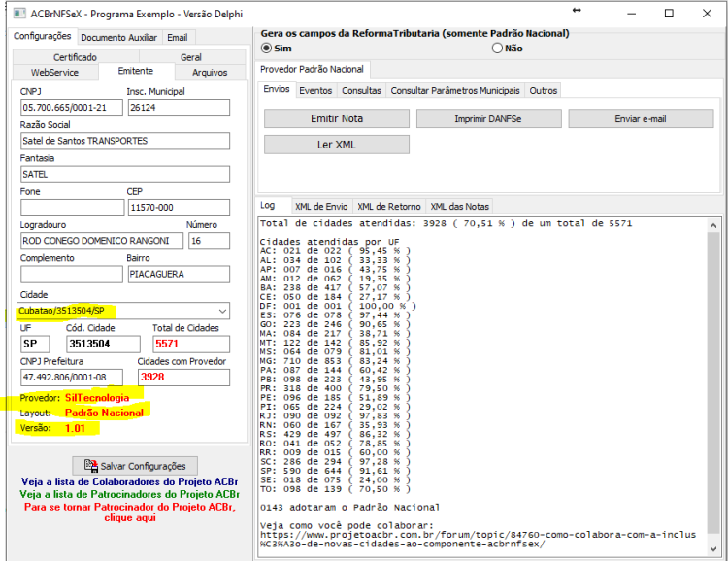Screen dimensions: 728x561
Task: Switch to the Eventos tab
Action: pos(315,90)
